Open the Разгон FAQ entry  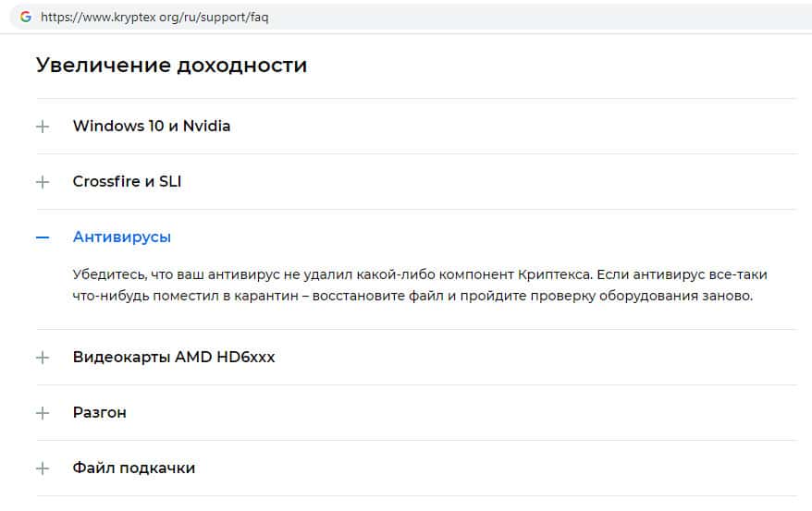tap(100, 413)
